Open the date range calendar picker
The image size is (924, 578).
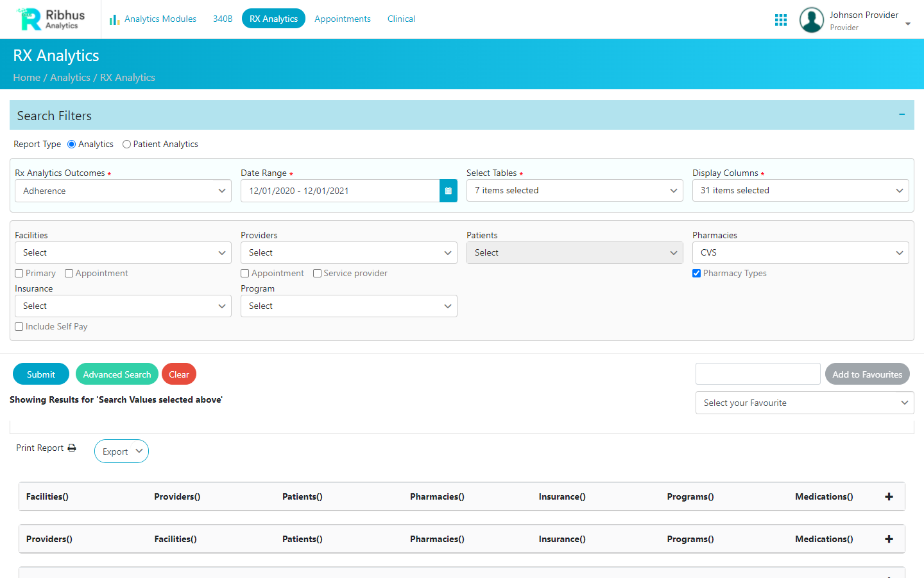point(448,191)
